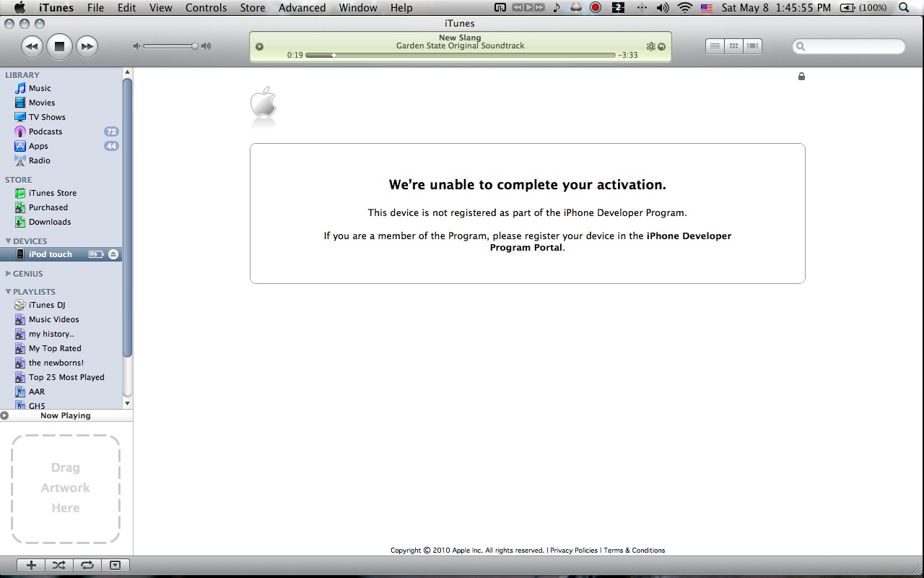924x578 pixels.
Task: Switch to list view
Action: point(715,46)
